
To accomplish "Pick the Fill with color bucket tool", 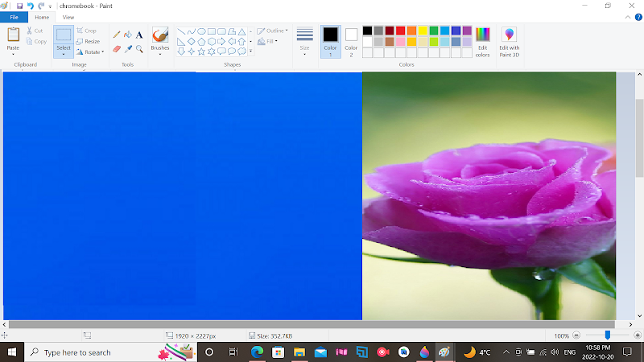I will [x=128, y=35].
